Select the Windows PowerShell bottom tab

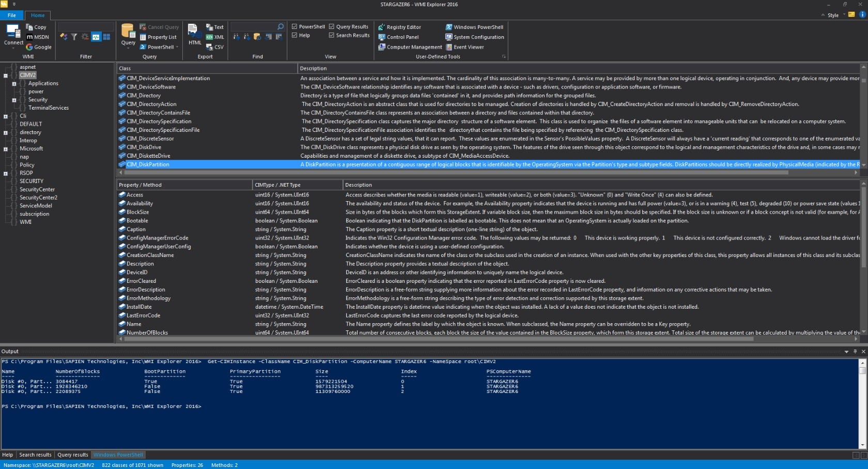pos(118,455)
